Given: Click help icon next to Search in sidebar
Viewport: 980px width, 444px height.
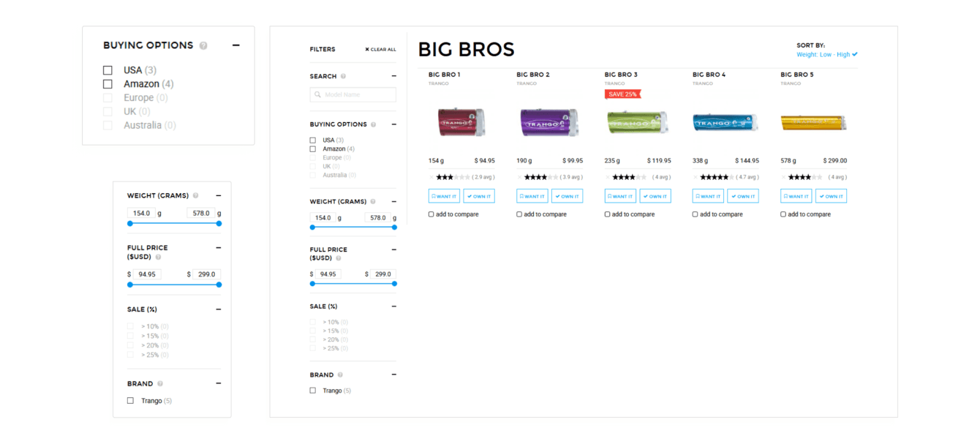Looking at the screenshot, I should [343, 76].
